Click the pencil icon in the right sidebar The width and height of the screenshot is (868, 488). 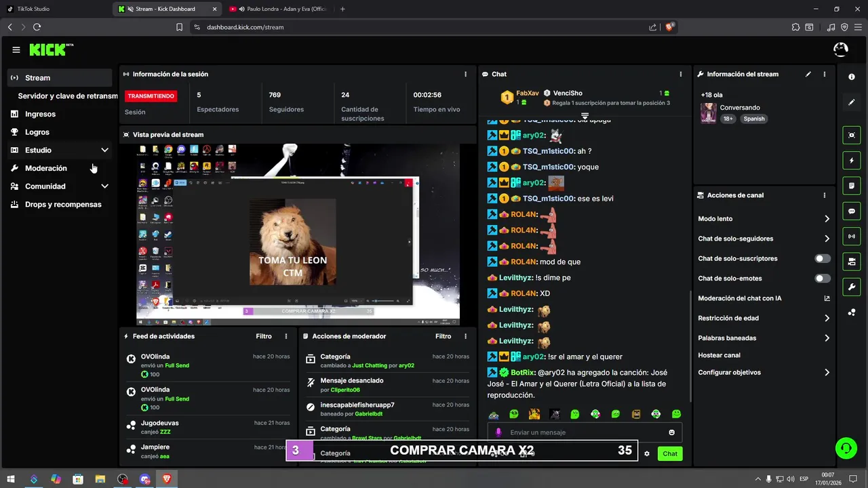[852, 102]
